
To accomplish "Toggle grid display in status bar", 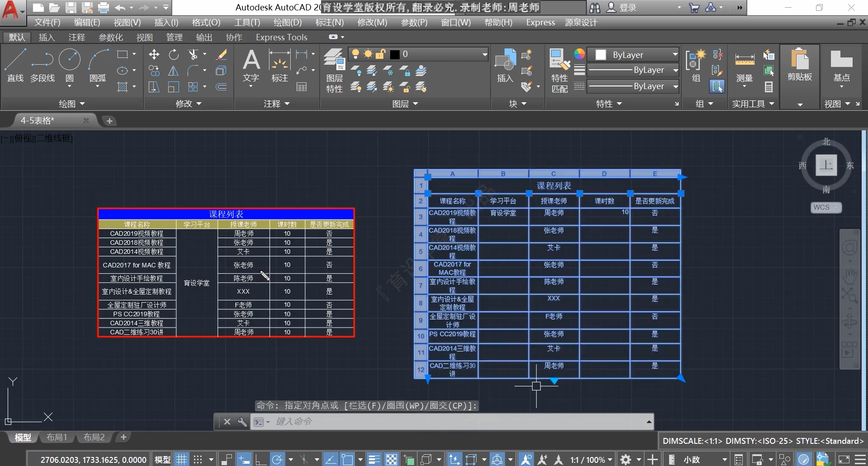I will click(x=181, y=460).
